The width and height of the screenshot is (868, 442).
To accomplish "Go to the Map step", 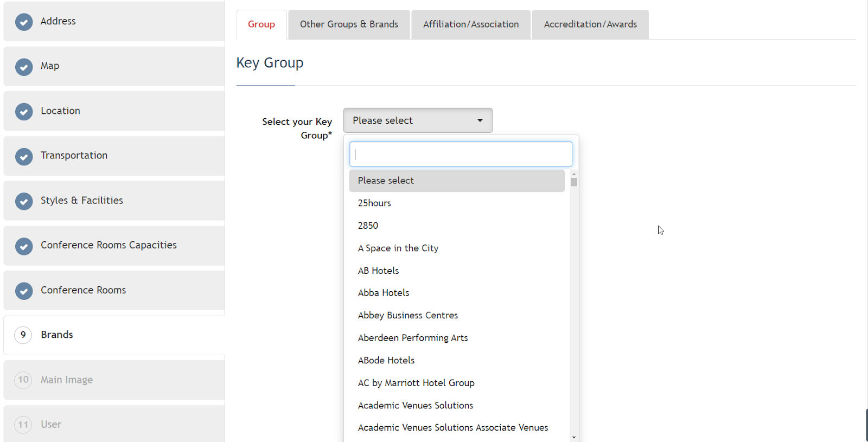I will (114, 66).
